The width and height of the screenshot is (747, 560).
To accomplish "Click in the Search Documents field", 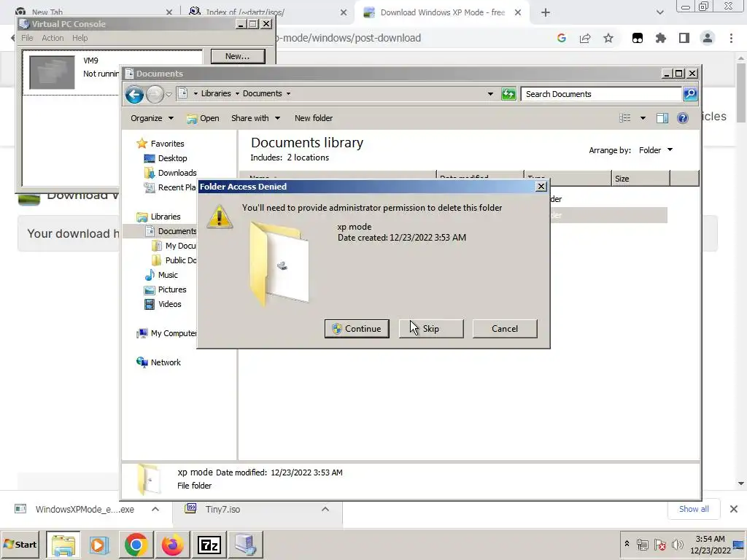I will point(601,94).
